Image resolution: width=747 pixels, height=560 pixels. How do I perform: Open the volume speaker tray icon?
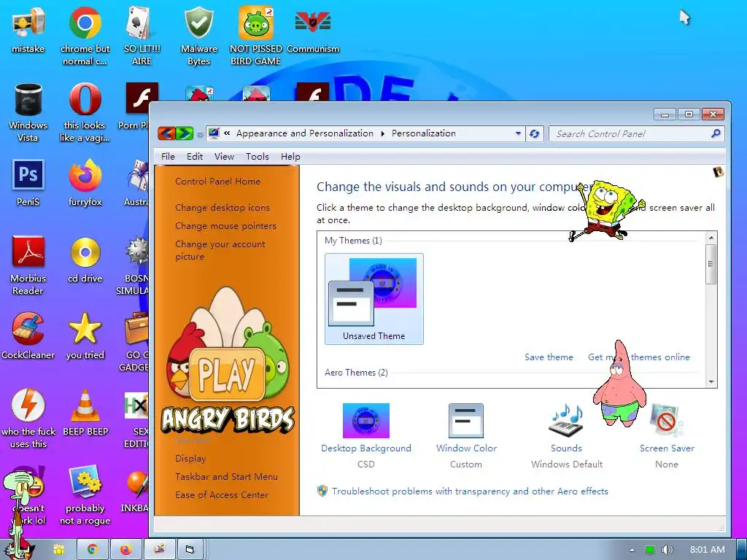point(667,550)
